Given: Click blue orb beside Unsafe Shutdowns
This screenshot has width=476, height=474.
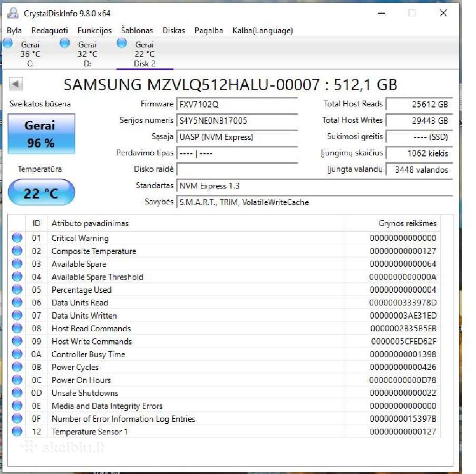Looking at the screenshot, I should (17, 393).
